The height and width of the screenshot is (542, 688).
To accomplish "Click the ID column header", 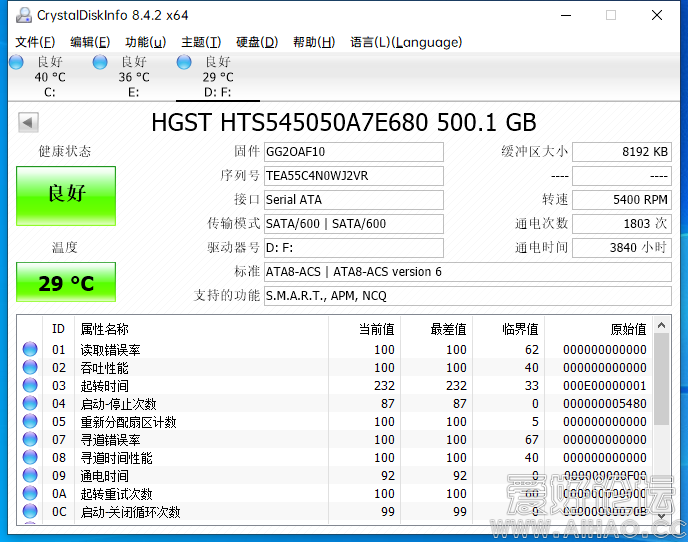I will (58, 329).
